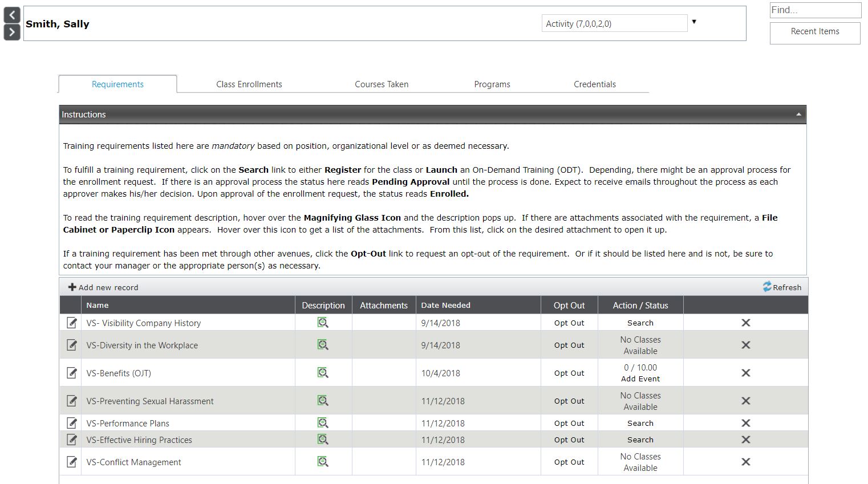The height and width of the screenshot is (484, 868).
Task: Switch to the Class Enrollments tab
Action: 249,84
